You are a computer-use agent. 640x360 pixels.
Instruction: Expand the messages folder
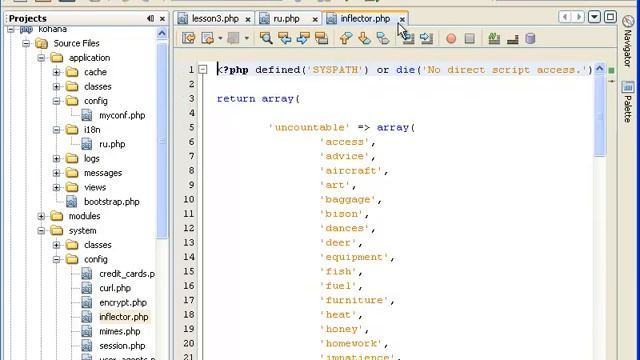pyautogui.click(x=56, y=173)
